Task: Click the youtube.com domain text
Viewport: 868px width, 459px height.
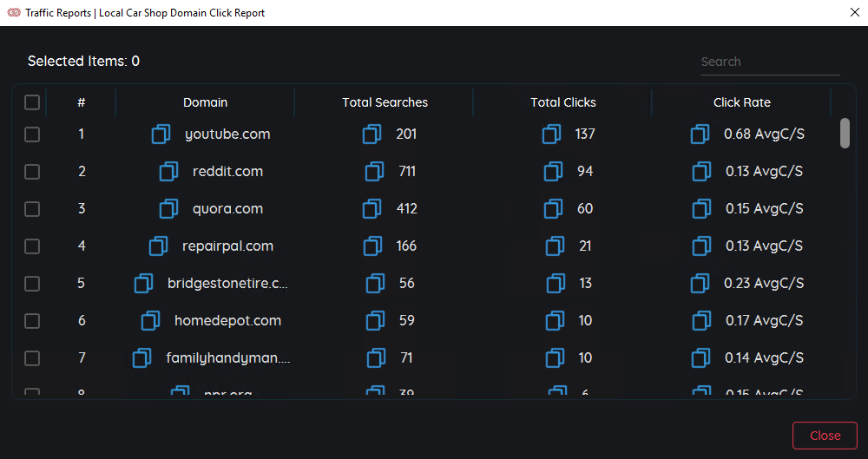Action: pos(227,134)
